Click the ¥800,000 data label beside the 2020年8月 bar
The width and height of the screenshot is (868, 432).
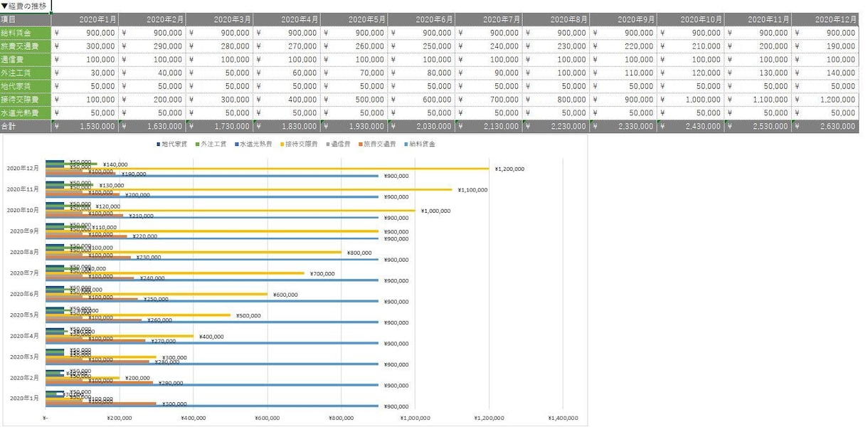coord(360,253)
